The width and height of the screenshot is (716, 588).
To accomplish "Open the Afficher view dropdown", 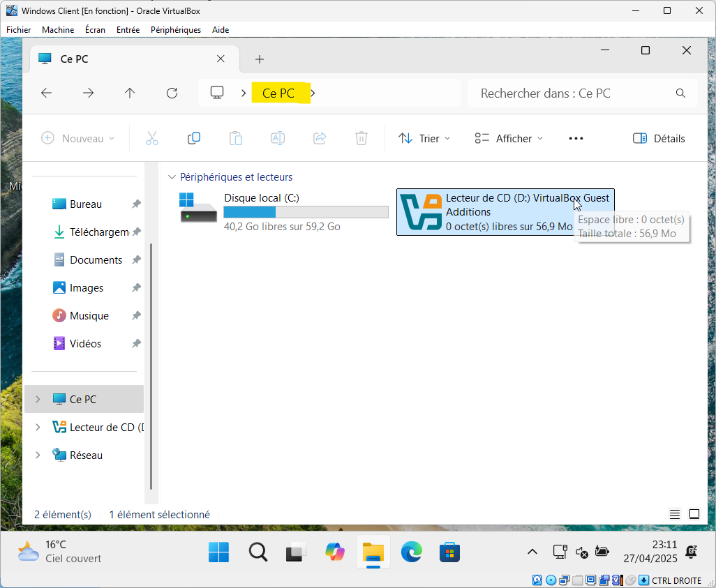I will pyautogui.click(x=509, y=138).
